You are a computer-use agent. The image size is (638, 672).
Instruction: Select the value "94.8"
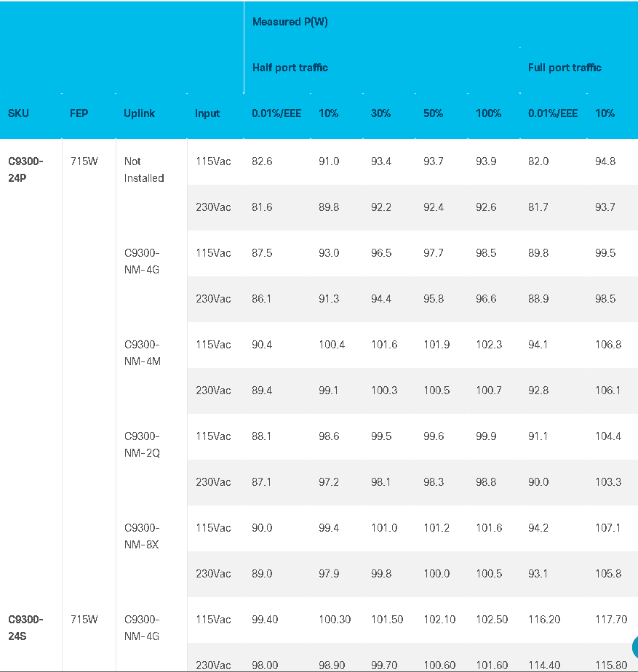pos(605,161)
